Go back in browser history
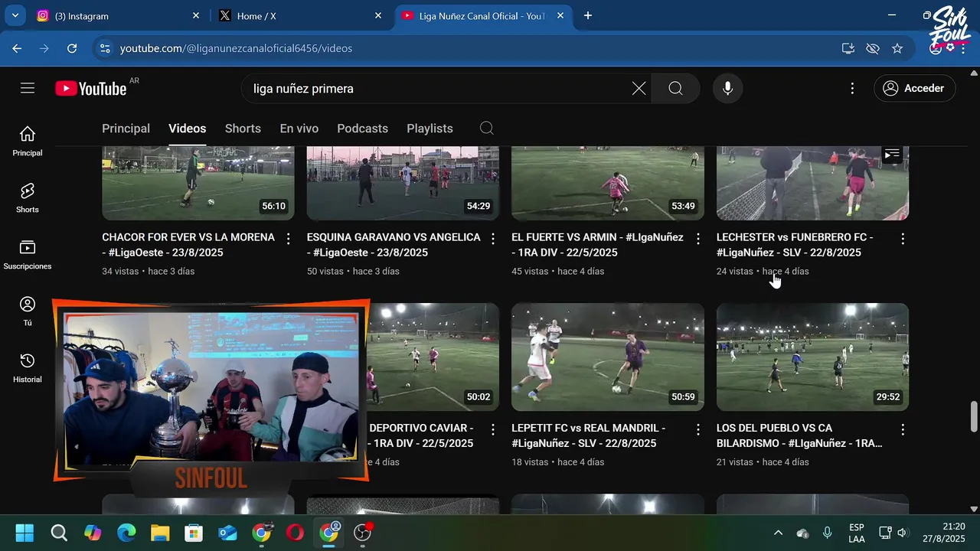 click(x=17, y=48)
